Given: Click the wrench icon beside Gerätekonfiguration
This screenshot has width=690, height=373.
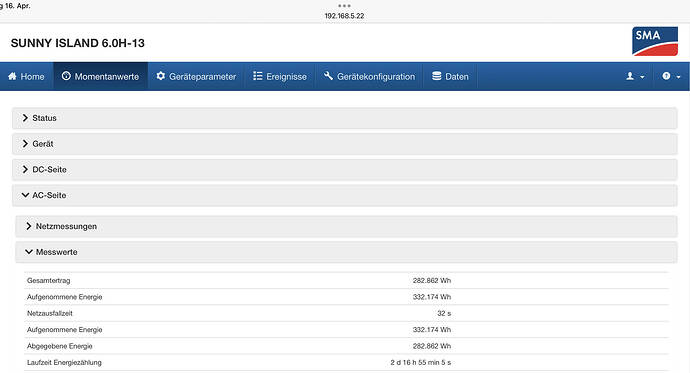Looking at the screenshot, I should pyautogui.click(x=328, y=76).
